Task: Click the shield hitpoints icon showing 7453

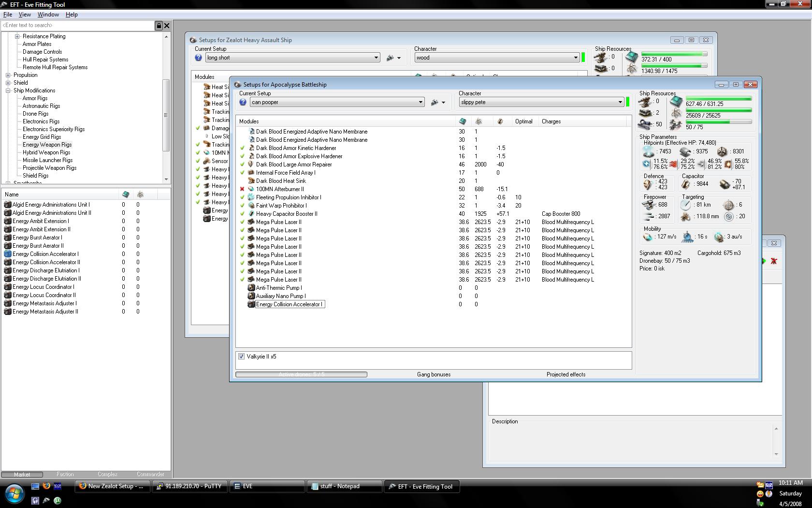Action: click(648, 152)
